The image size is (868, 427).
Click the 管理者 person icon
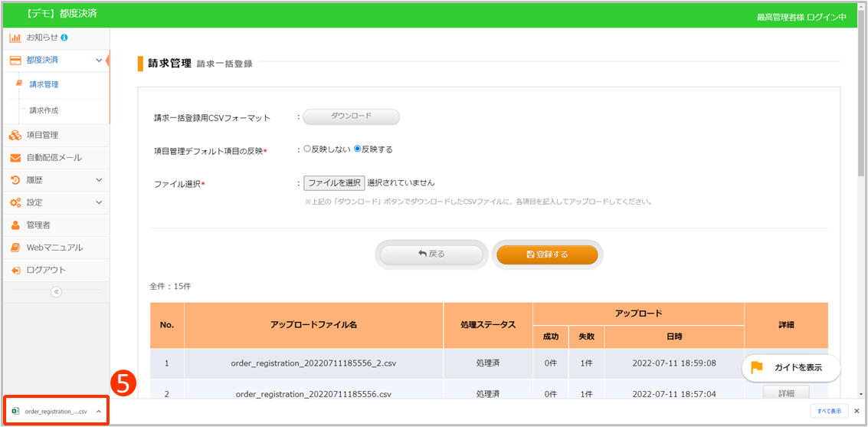tap(15, 225)
